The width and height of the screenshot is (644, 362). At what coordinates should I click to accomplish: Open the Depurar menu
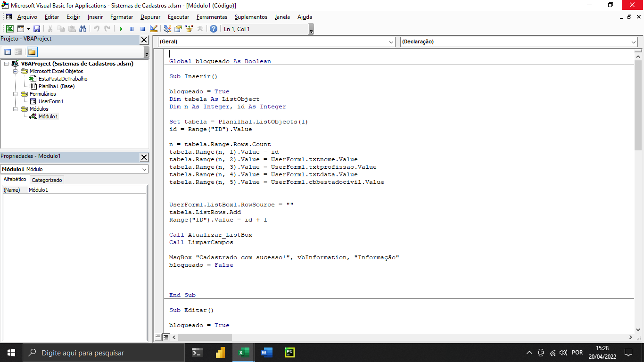(150, 17)
